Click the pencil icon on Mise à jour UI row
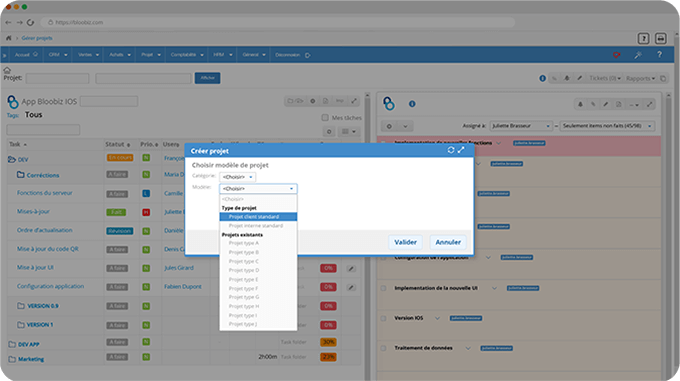The width and height of the screenshot is (680, 381). [x=351, y=269]
